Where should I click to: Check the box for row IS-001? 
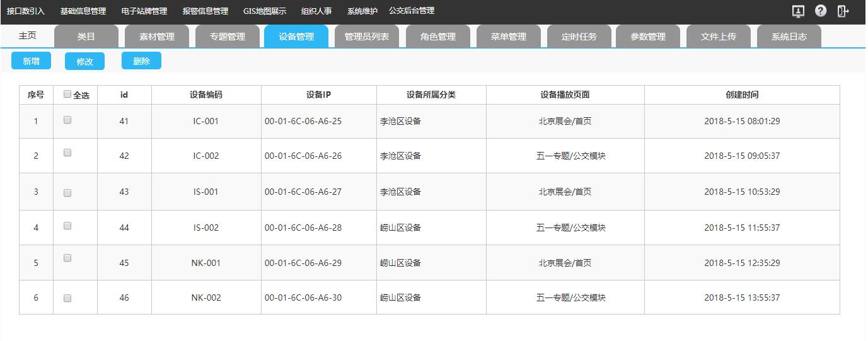click(x=68, y=193)
